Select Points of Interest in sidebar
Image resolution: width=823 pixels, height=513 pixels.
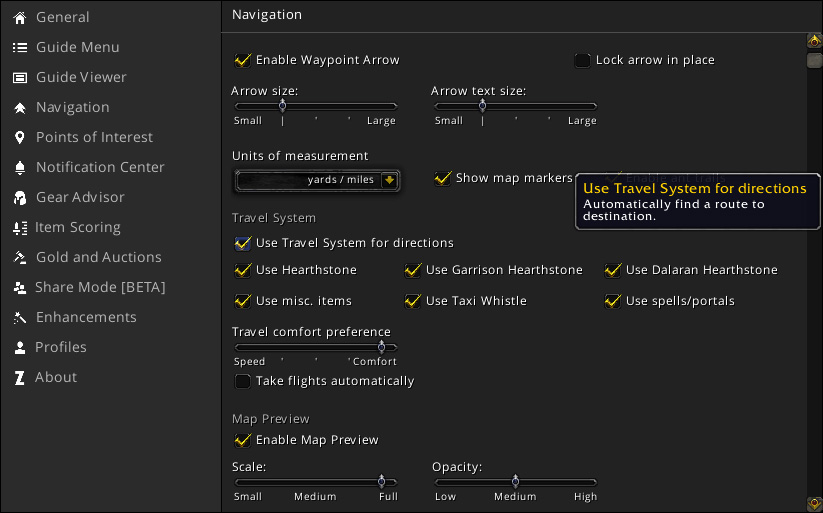click(x=94, y=137)
